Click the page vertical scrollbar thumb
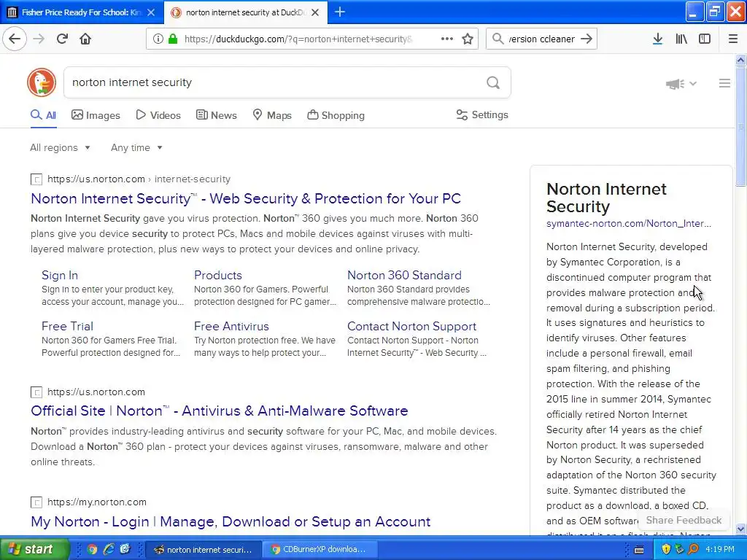Screen dimensions: 747x560 [x=740, y=126]
